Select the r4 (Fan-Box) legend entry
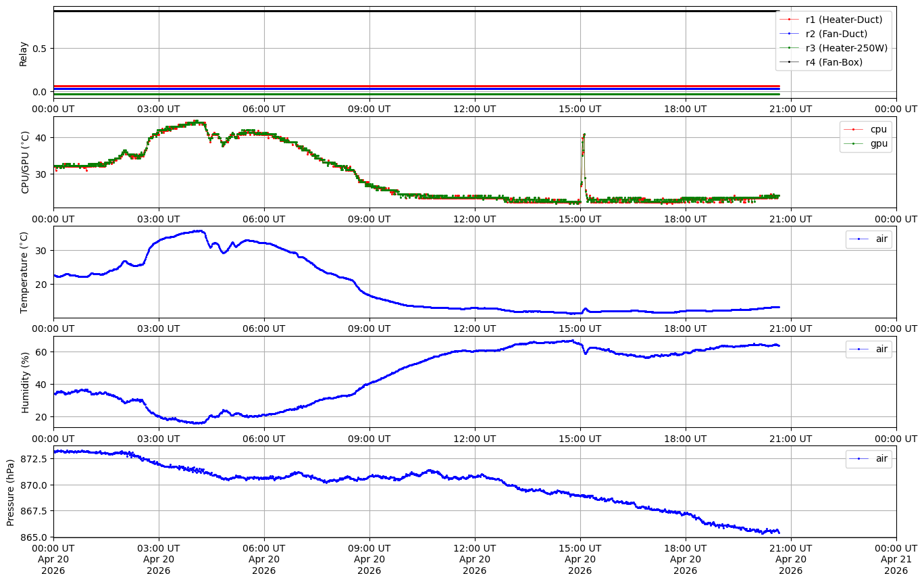924x582 pixels. click(x=833, y=62)
